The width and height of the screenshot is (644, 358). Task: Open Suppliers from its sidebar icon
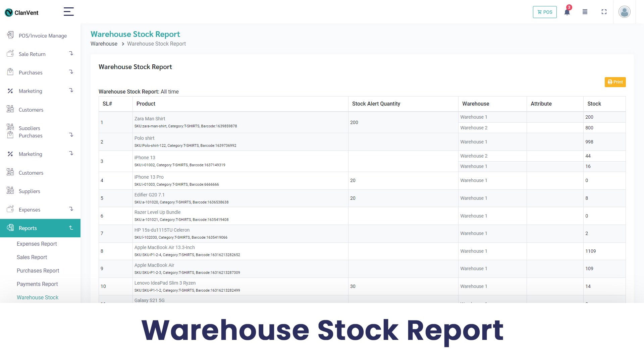[x=10, y=191]
